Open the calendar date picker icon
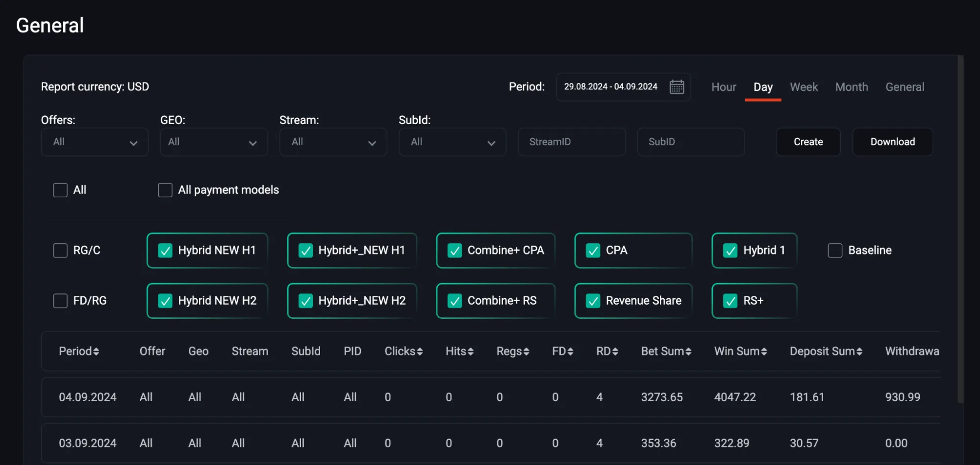 tap(677, 87)
